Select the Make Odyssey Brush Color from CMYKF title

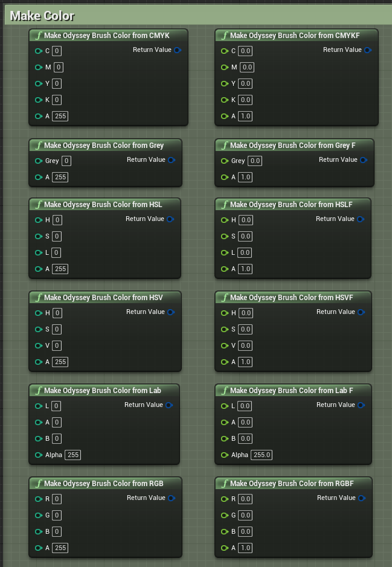coord(295,36)
